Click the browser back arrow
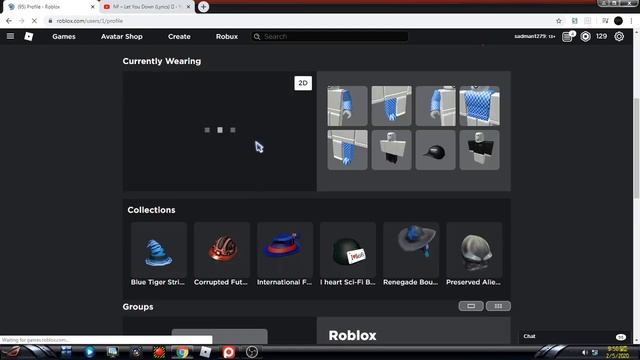This screenshot has width=640, height=360. pos(9,21)
